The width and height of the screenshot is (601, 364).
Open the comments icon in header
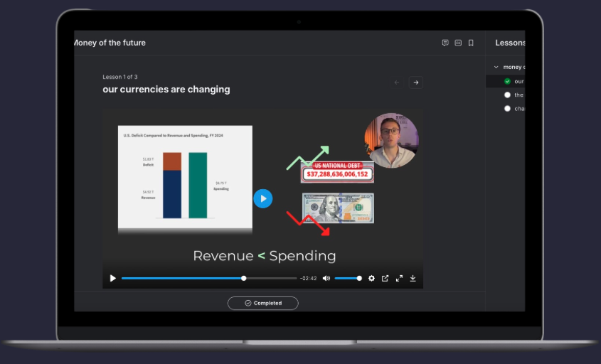point(445,43)
